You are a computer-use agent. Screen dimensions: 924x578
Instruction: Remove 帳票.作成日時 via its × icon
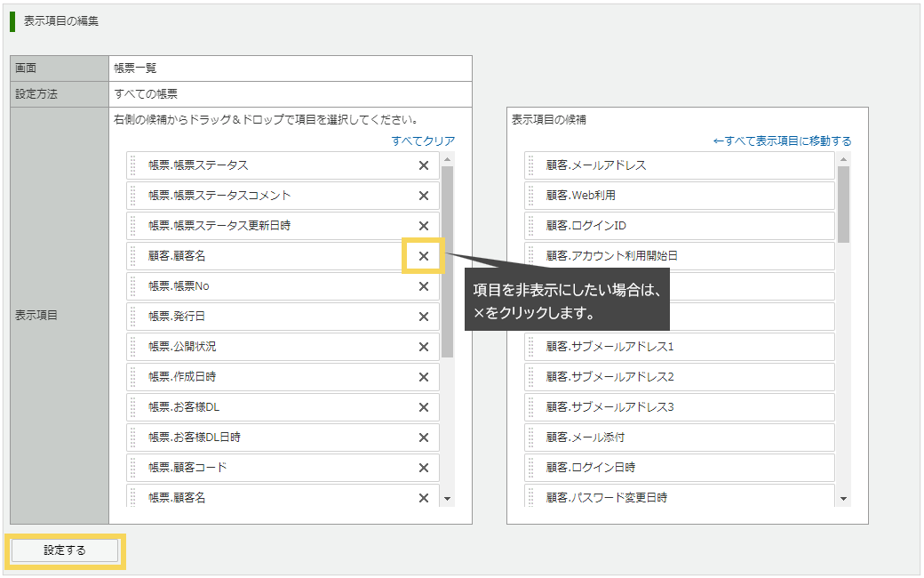[424, 377]
